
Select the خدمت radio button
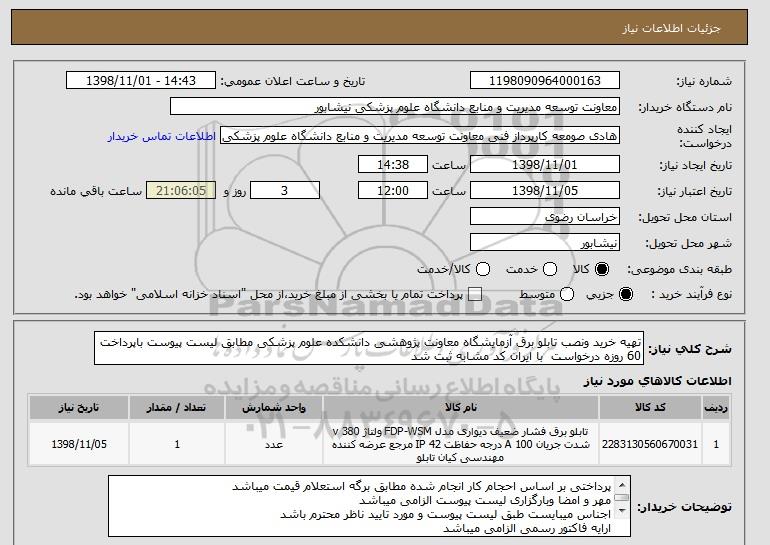pos(550,269)
